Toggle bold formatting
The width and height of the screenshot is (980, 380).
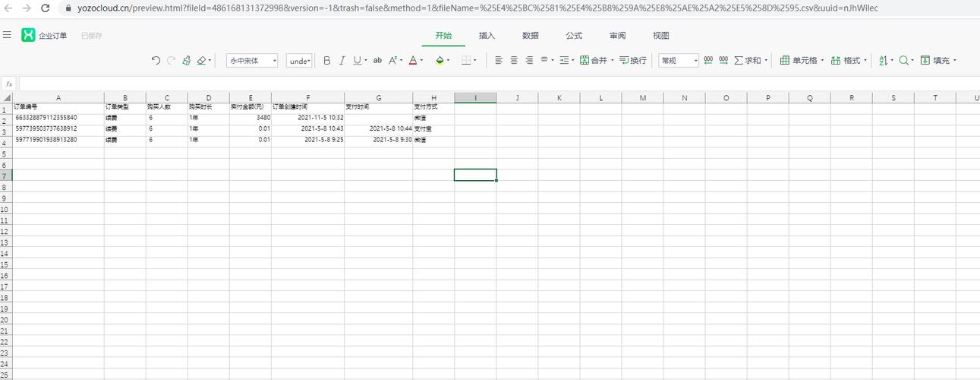327,61
